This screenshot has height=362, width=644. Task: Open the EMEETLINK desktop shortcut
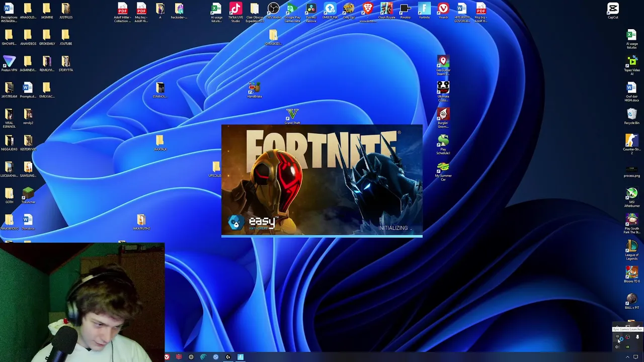pyautogui.click(x=330, y=11)
